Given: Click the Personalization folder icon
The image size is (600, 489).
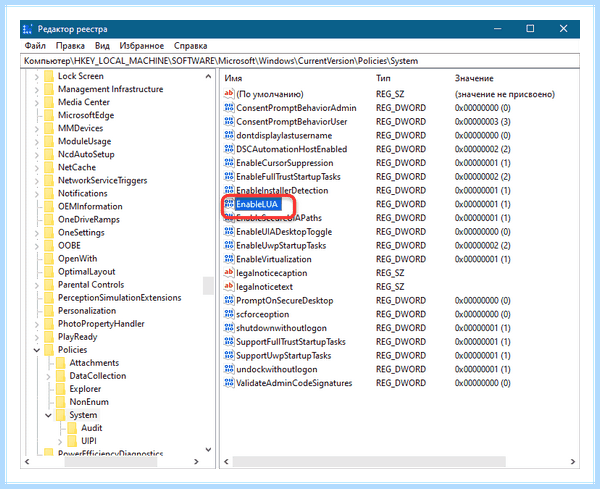Looking at the screenshot, I should coord(49,311).
